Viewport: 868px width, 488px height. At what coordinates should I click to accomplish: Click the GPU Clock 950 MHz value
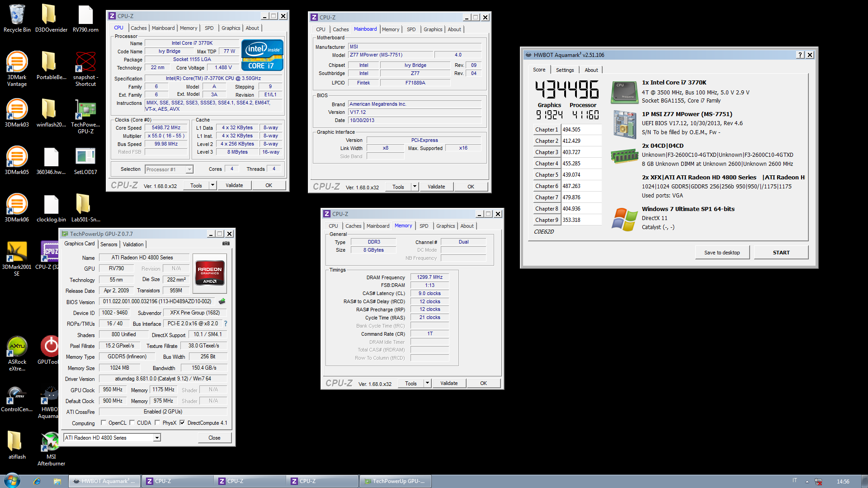click(113, 389)
